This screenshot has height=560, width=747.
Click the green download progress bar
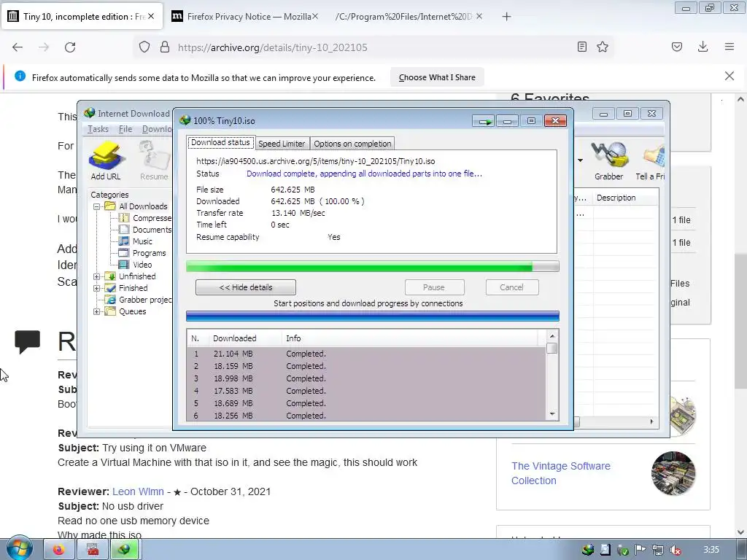[x=372, y=267]
